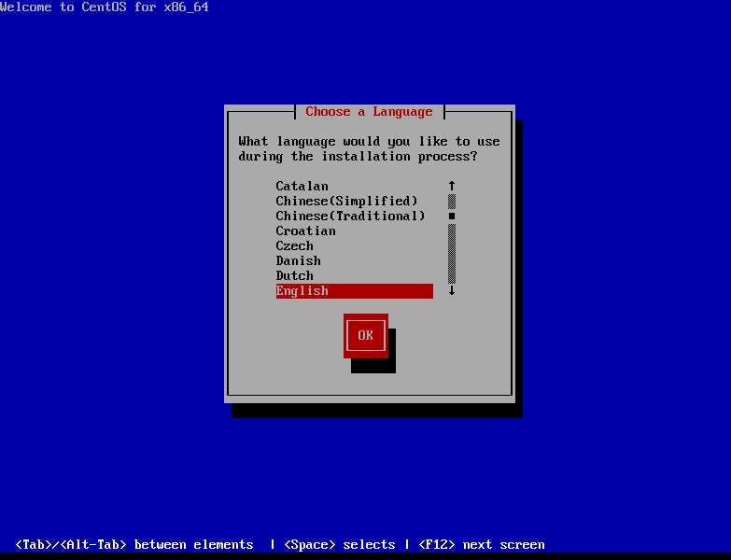Image resolution: width=731 pixels, height=560 pixels.
Task: Click the scrollbar up arrow
Action: point(452,186)
